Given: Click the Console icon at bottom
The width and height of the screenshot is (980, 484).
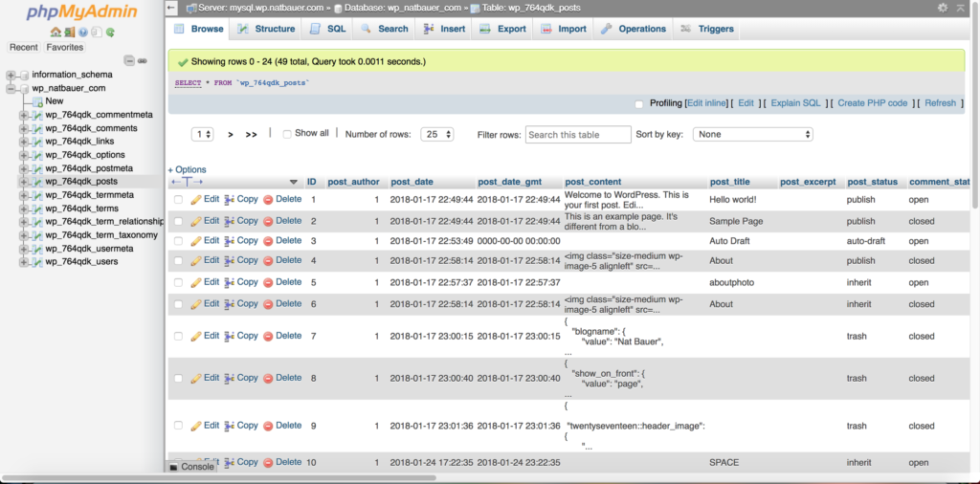Looking at the screenshot, I should coord(174,467).
